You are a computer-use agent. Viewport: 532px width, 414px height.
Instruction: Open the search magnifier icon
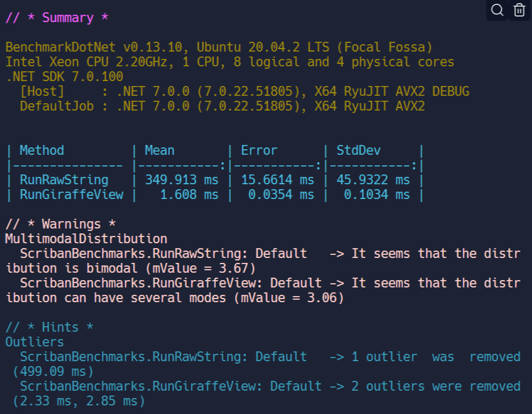[x=498, y=10]
